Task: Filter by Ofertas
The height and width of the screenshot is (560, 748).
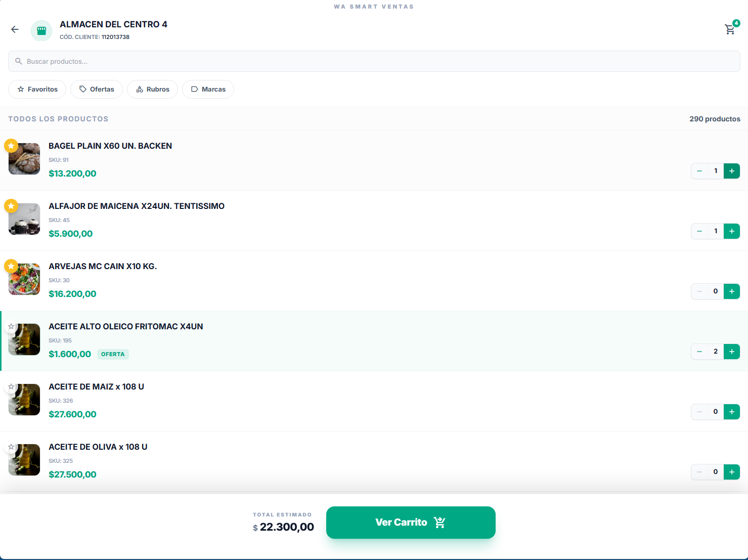Action: coord(97,89)
